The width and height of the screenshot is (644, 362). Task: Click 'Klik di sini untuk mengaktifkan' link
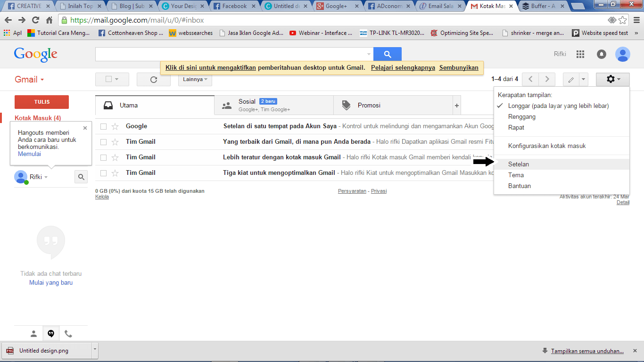211,68
